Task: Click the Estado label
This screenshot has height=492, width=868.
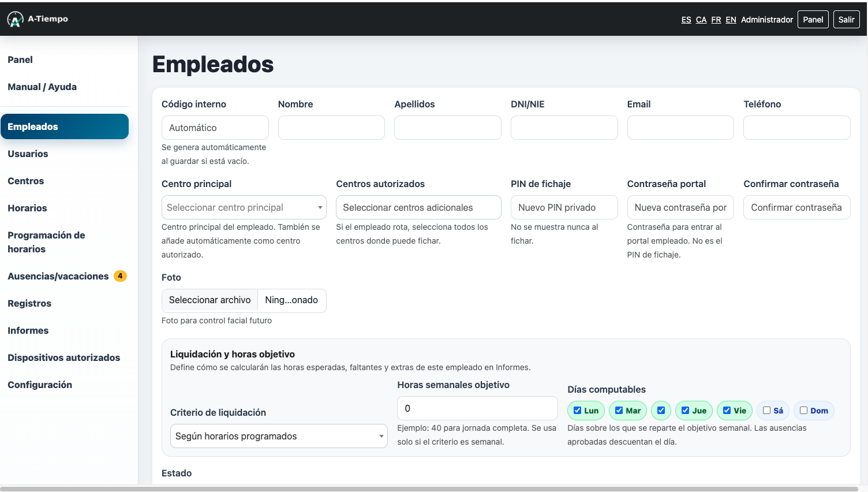Action: click(177, 473)
